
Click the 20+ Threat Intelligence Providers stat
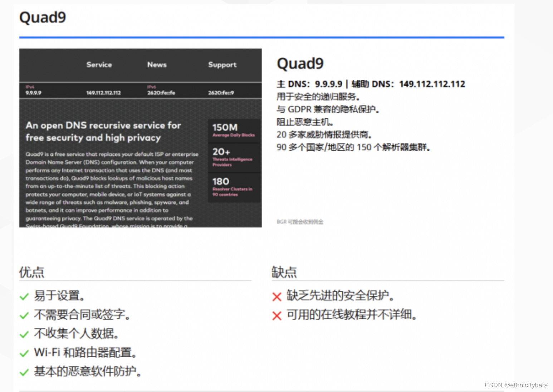234,157
